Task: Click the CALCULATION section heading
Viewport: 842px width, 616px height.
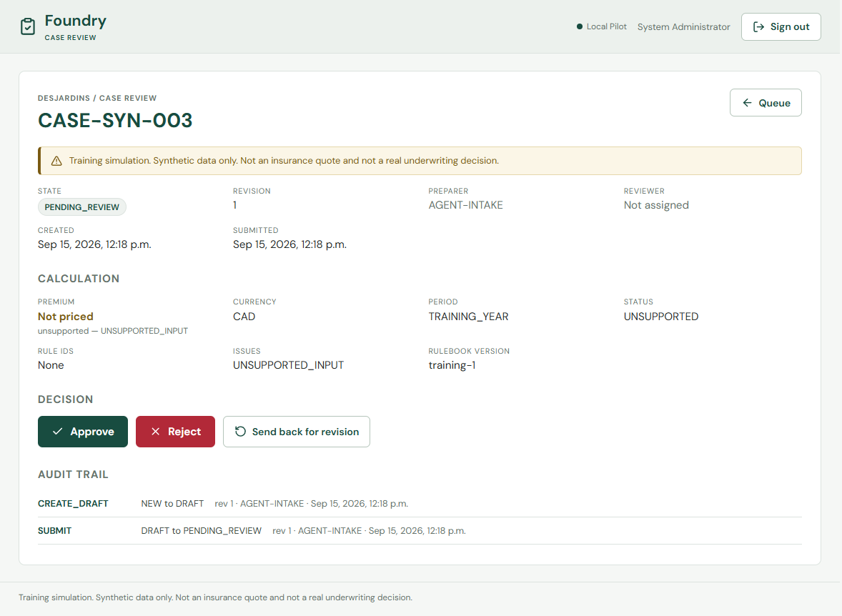Action: (x=79, y=279)
